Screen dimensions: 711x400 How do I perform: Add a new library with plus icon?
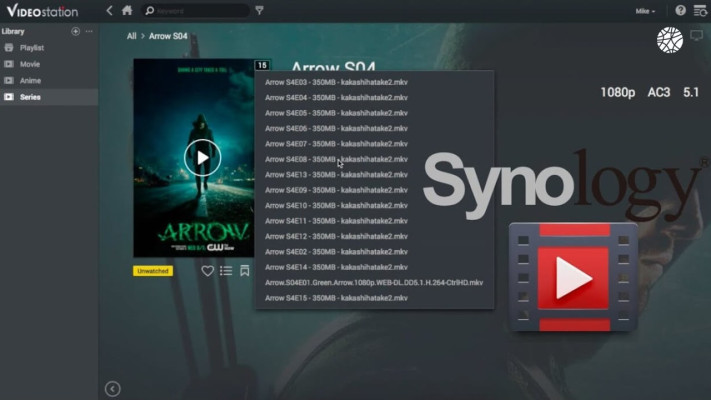click(x=75, y=31)
